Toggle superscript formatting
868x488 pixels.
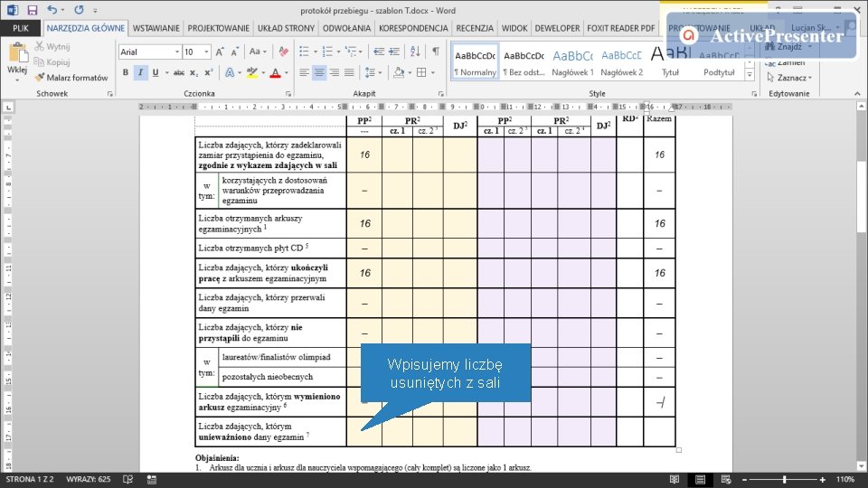[x=209, y=72]
